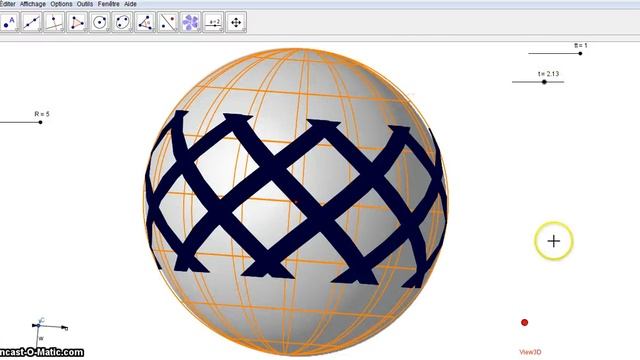Image resolution: width=640 pixels, height=360 pixels.
Task: Click the tt = 1 slider handle
Action: click(580, 53)
